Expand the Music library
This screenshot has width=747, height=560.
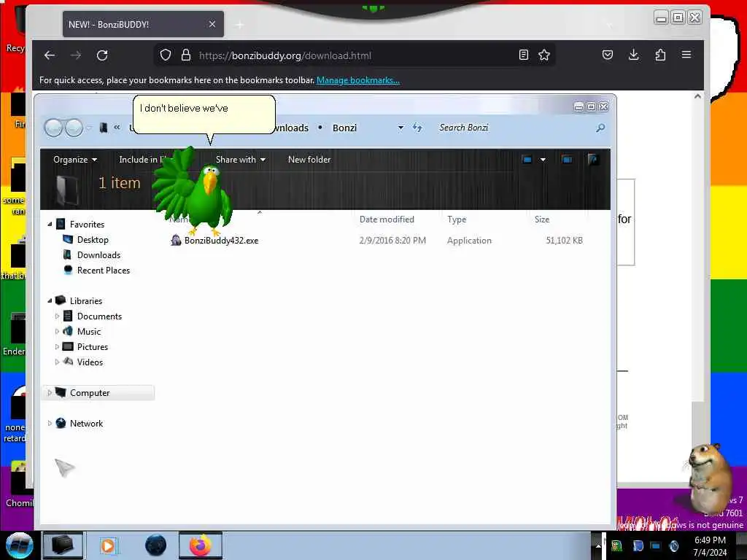click(57, 332)
